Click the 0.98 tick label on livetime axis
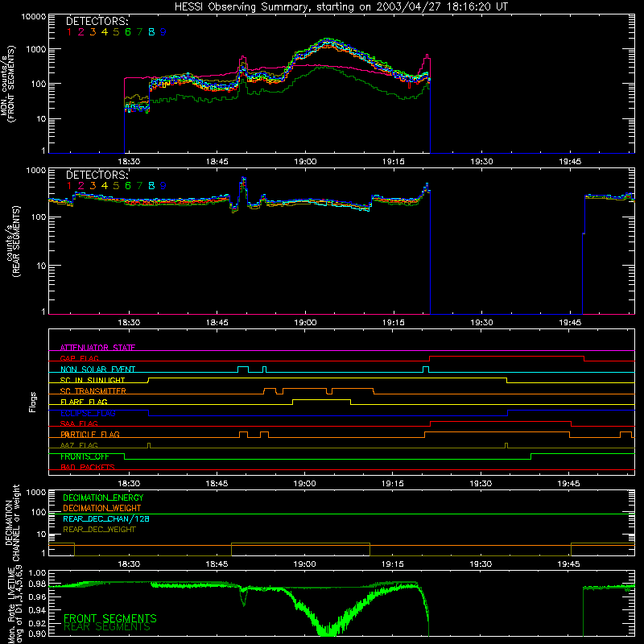644x644 pixels. point(36,585)
